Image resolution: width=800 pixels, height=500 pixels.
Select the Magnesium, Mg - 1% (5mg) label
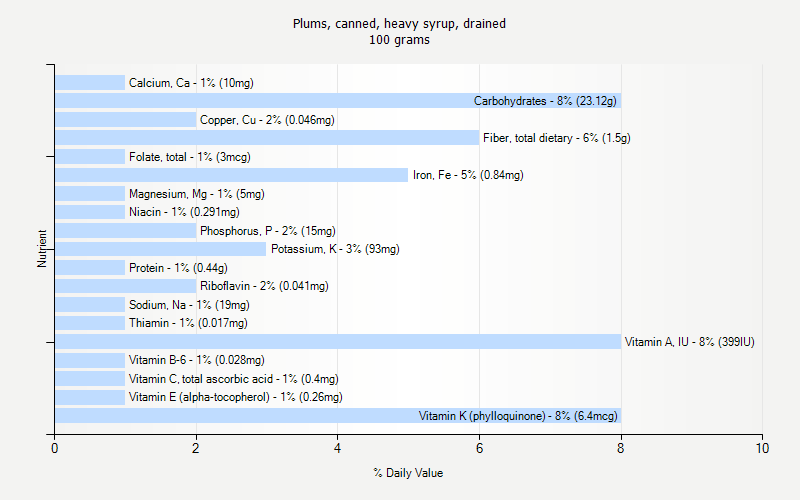click(x=196, y=194)
